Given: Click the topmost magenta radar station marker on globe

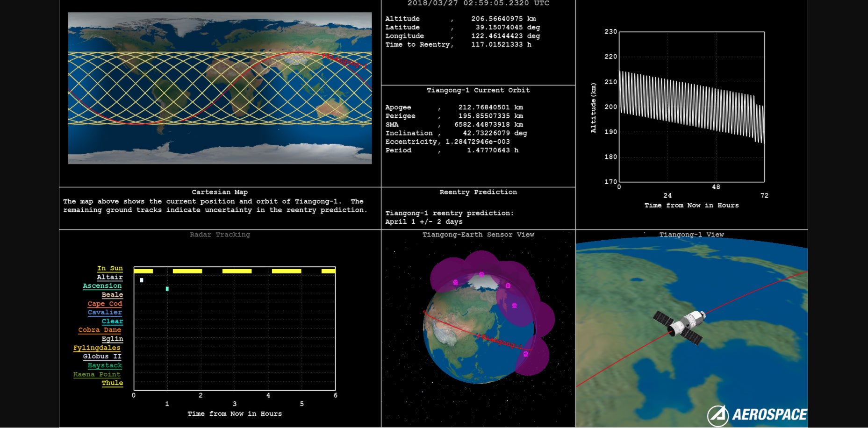Looking at the screenshot, I should 481,275.
